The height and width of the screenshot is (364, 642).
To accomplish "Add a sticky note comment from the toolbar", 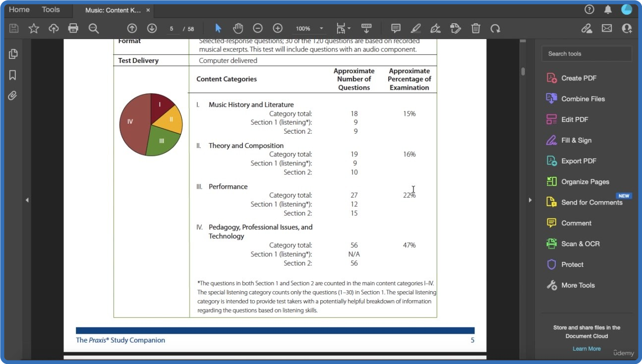I will (396, 28).
